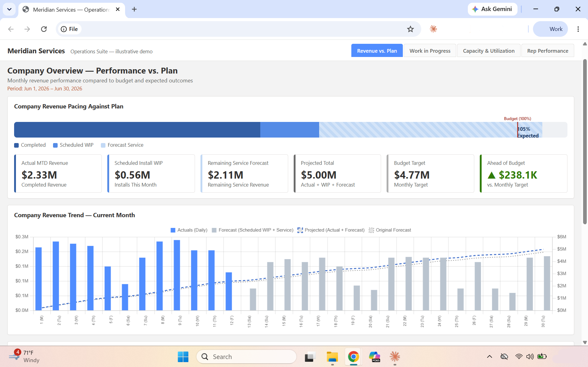Image resolution: width=588 pixels, height=367 pixels.
Task: Click the 12 (F) actuals bar in the chart
Action: (229, 291)
